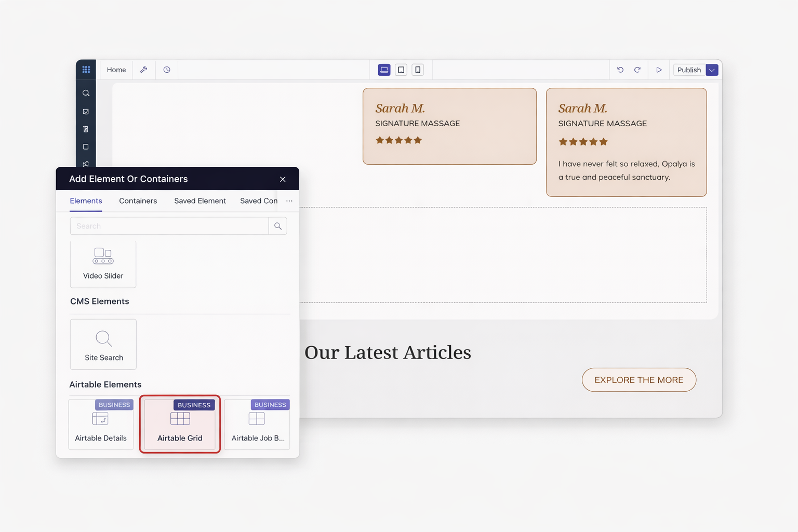Click the EXPLORE THE MORE button

(x=639, y=380)
